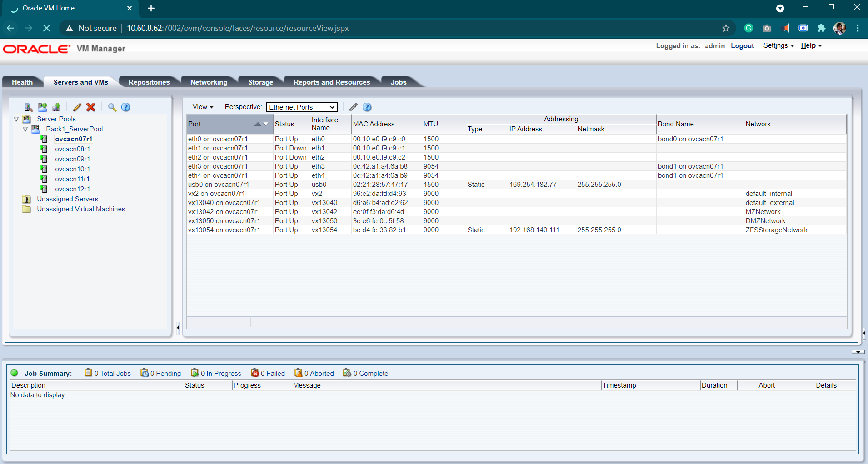Select server ovcacn08r1 in tree
Viewport: 868px width, 464px height.
[x=72, y=149]
